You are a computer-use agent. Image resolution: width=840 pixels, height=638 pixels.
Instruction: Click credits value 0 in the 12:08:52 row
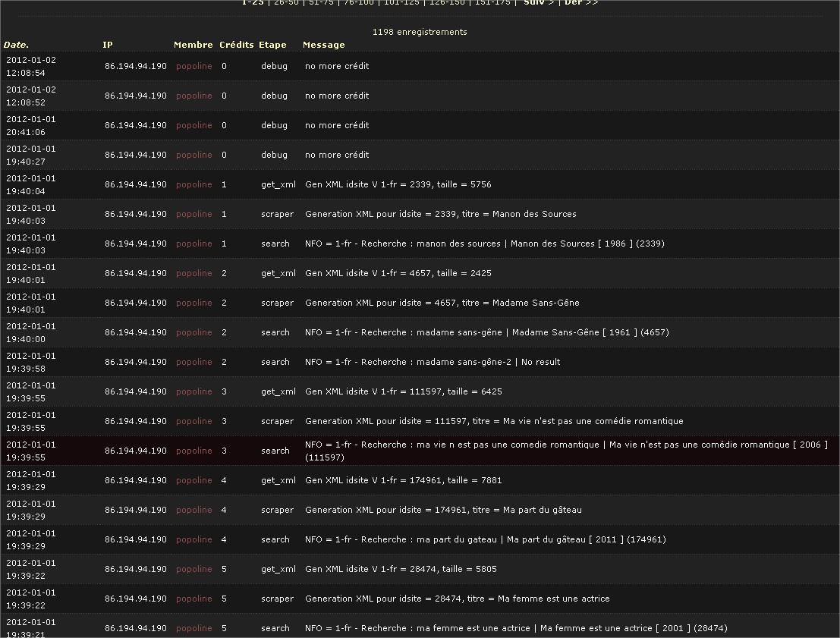click(x=224, y=96)
